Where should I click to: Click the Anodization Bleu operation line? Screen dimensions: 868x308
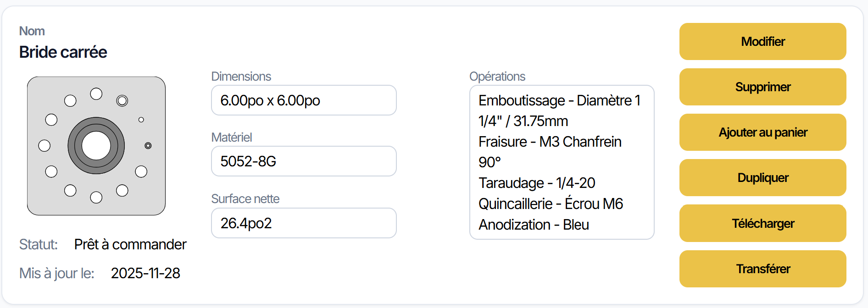pyautogui.click(x=534, y=225)
